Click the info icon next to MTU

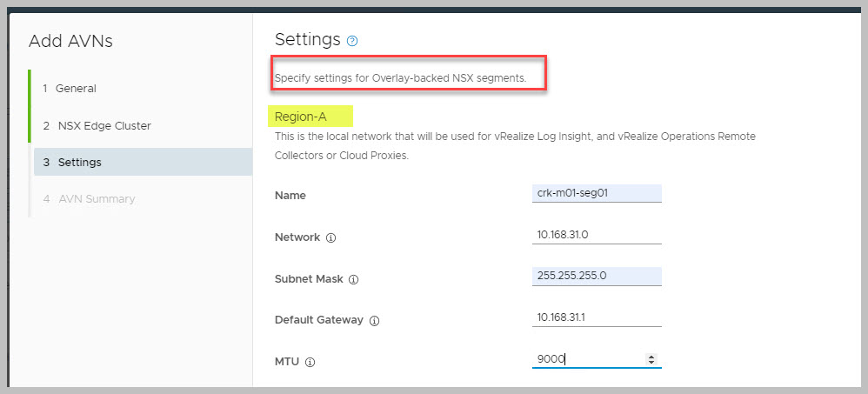click(310, 362)
